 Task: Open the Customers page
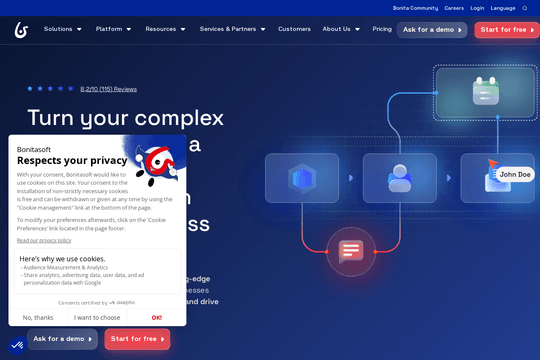pyautogui.click(x=294, y=29)
